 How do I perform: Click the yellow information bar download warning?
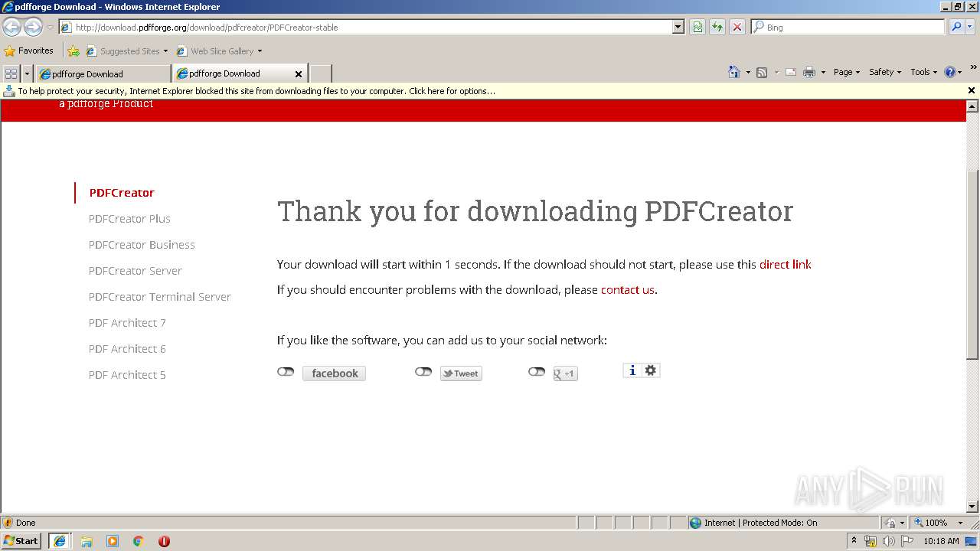pos(256,91)
